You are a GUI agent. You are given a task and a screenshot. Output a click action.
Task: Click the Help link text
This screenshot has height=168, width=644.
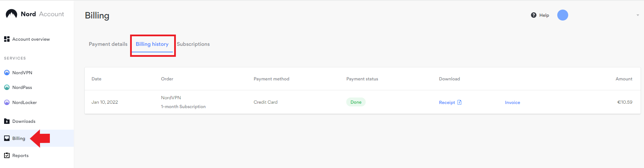[544, 15]
